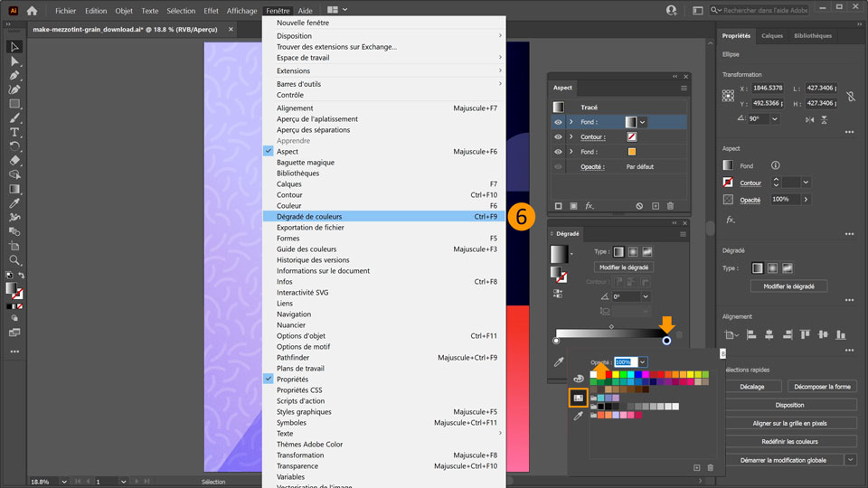This screenshot has width=868, height=488.
Task: Click Redéfinir les couleurs button
Action: (x=789, y=442)
